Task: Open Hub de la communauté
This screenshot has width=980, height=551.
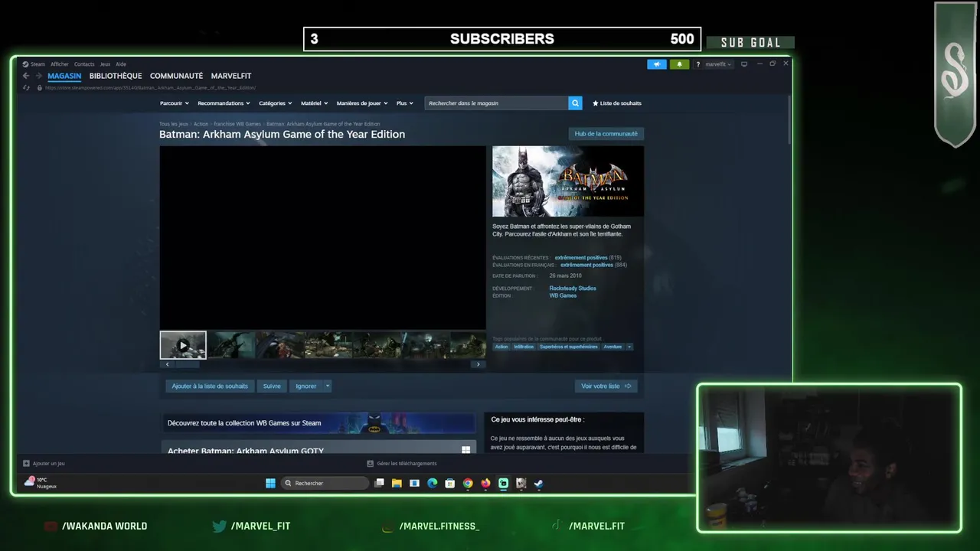Action: pos(606,134)
